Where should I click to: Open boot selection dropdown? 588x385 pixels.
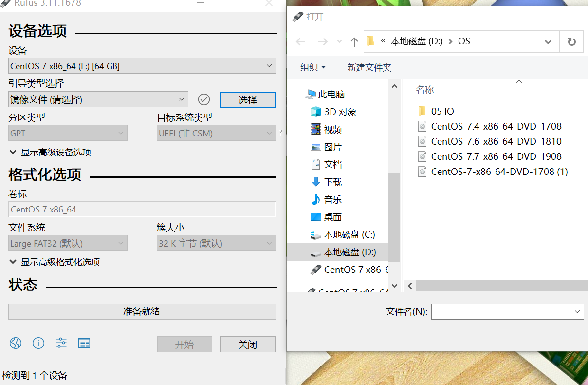click(98, 99)
